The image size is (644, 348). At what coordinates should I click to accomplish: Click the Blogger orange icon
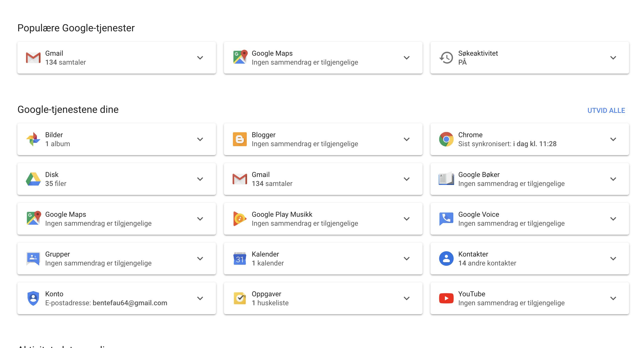point(240,139)
